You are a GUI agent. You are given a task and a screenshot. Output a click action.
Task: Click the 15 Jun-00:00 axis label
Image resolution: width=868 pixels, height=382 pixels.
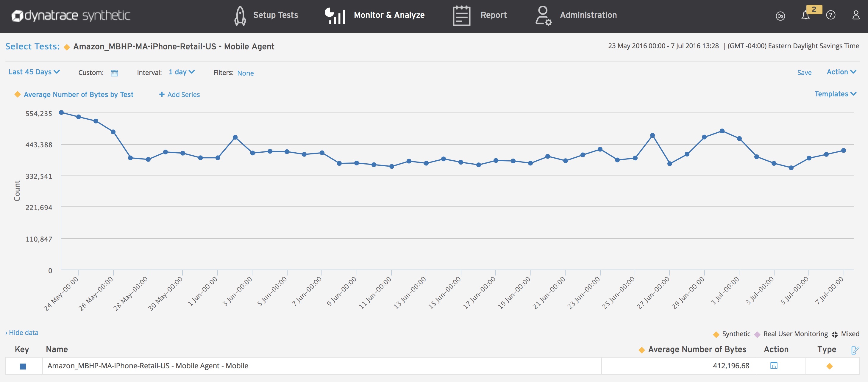pos(444,292)
